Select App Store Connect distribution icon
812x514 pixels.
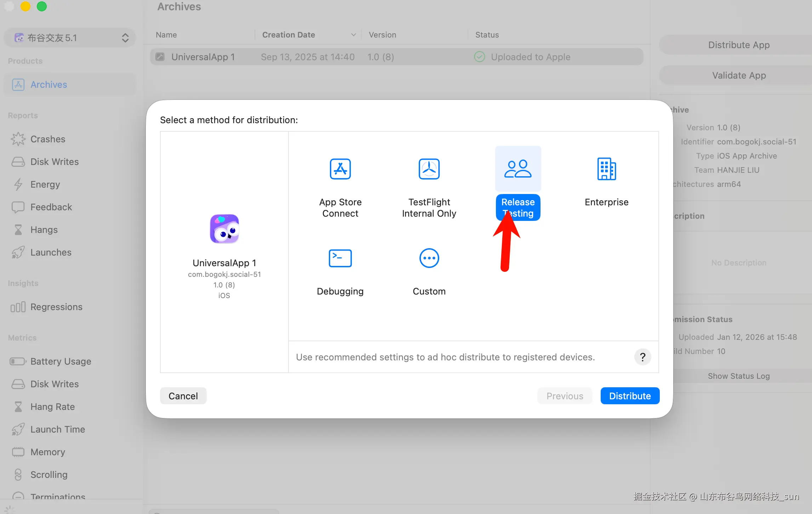[340, 169]
